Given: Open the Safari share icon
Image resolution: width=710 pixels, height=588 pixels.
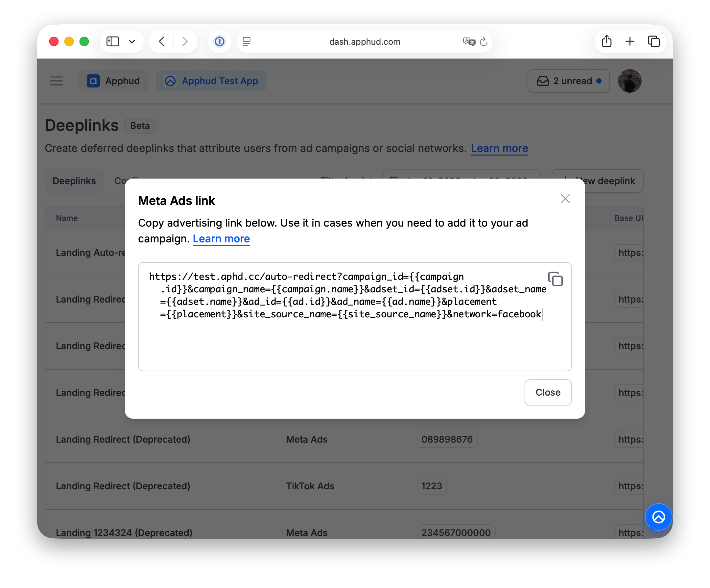Looking at the screenshot, I should [x=606, y=41].
